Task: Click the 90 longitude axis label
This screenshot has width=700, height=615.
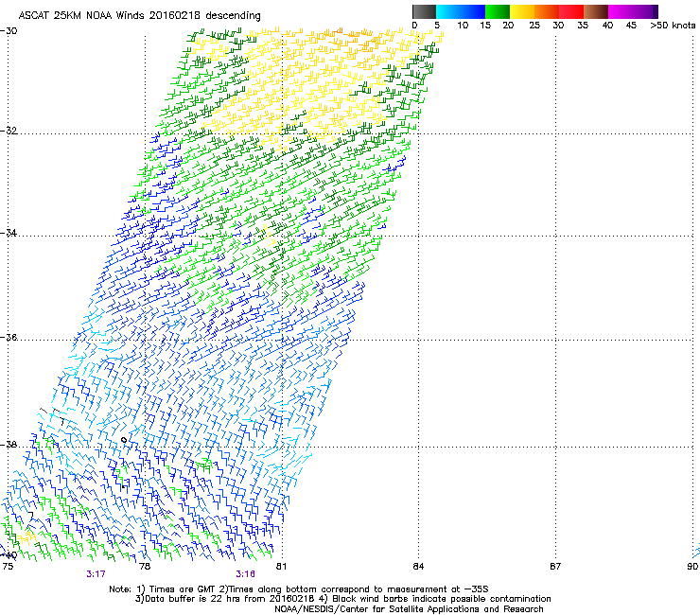Action: click(692, 567)
